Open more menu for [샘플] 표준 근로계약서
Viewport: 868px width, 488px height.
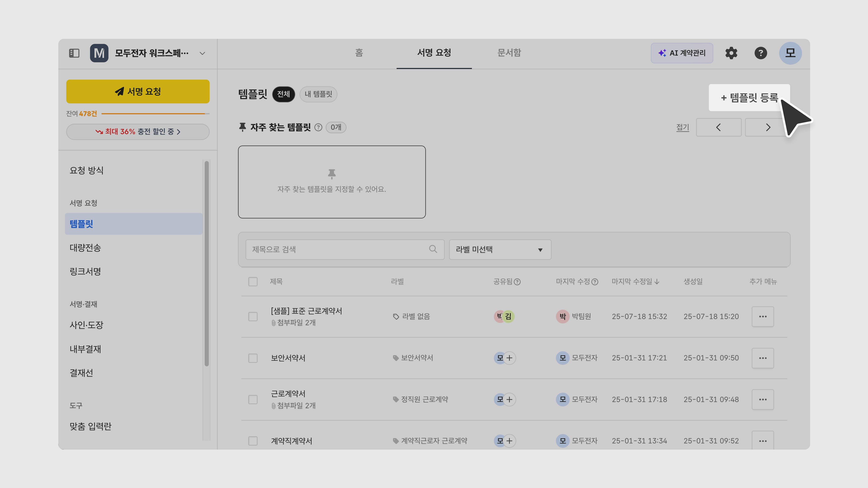pos(762,317)
